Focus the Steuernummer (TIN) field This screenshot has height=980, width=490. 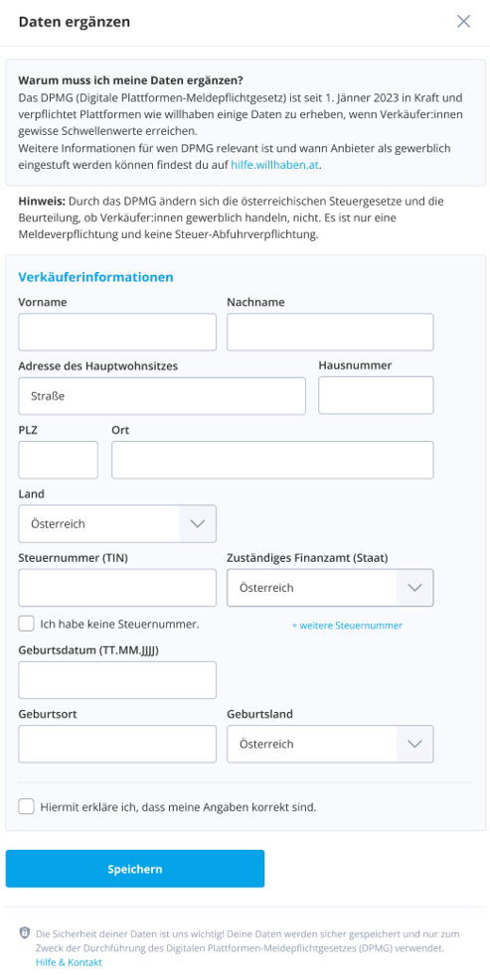117,588
